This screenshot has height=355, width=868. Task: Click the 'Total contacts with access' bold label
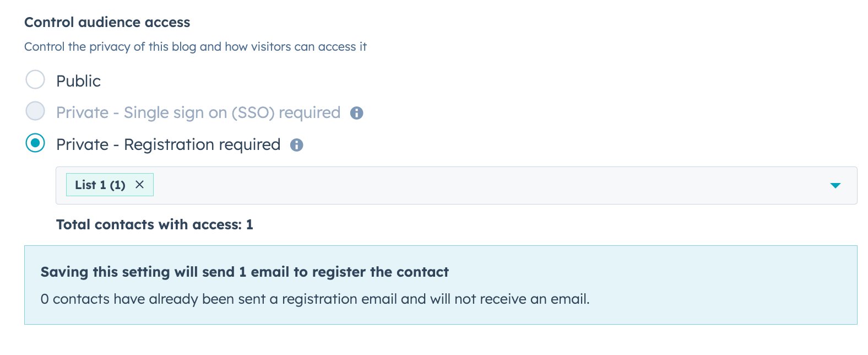click(149, 225)
